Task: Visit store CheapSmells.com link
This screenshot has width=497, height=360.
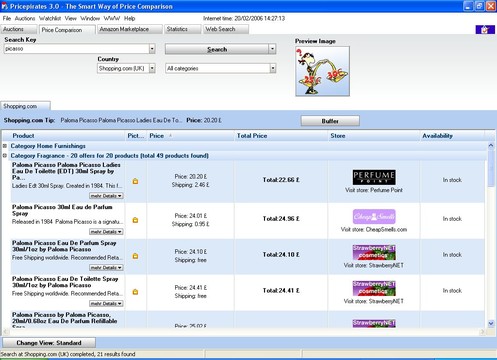Action: pos(374,229)
